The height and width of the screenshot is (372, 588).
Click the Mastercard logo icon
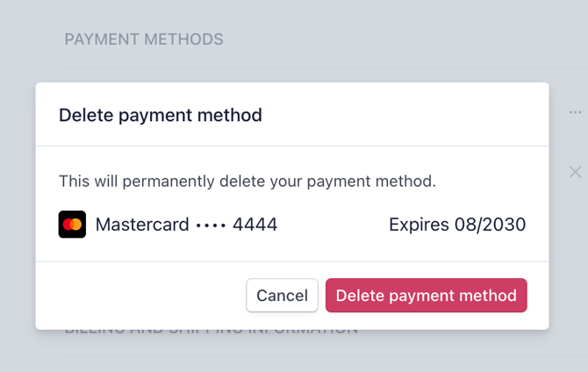(x=72, y=225)
